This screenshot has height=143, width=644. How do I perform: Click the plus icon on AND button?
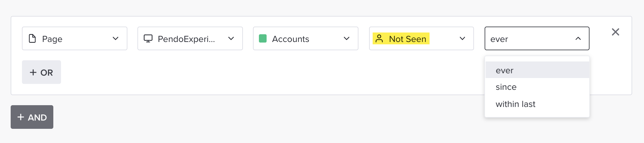tap(21, 117)
